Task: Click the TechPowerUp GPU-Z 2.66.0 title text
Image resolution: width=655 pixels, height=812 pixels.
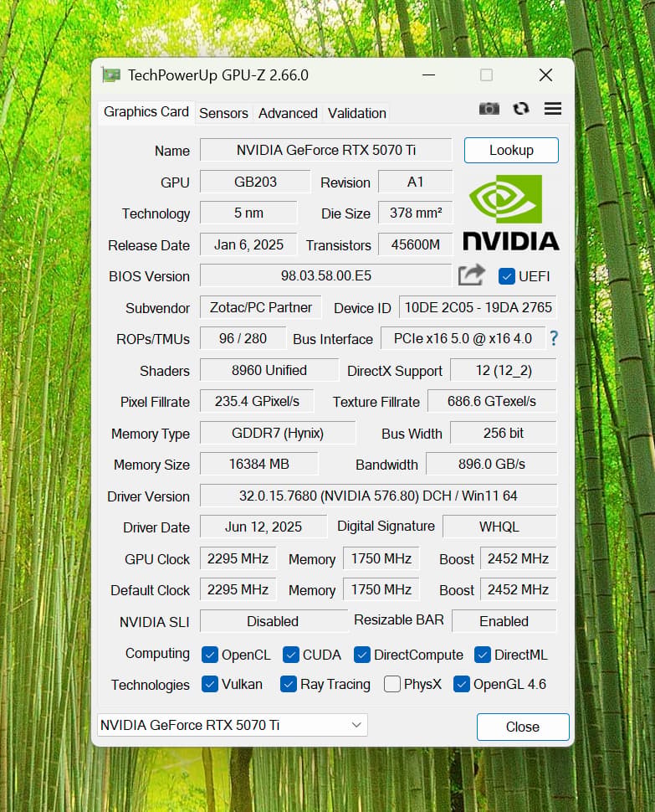Action: [218, 75]
